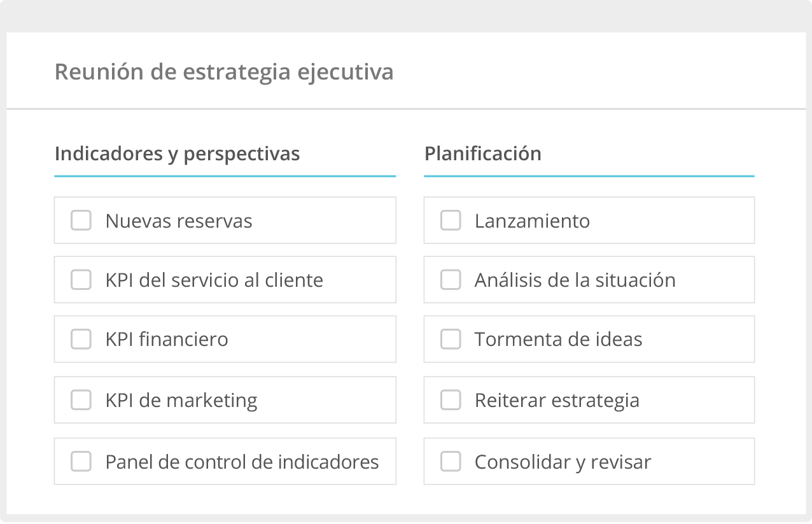Screen dimensions: 812x524
Task: Select the KPI financiero text
Action: pos(167,339)
